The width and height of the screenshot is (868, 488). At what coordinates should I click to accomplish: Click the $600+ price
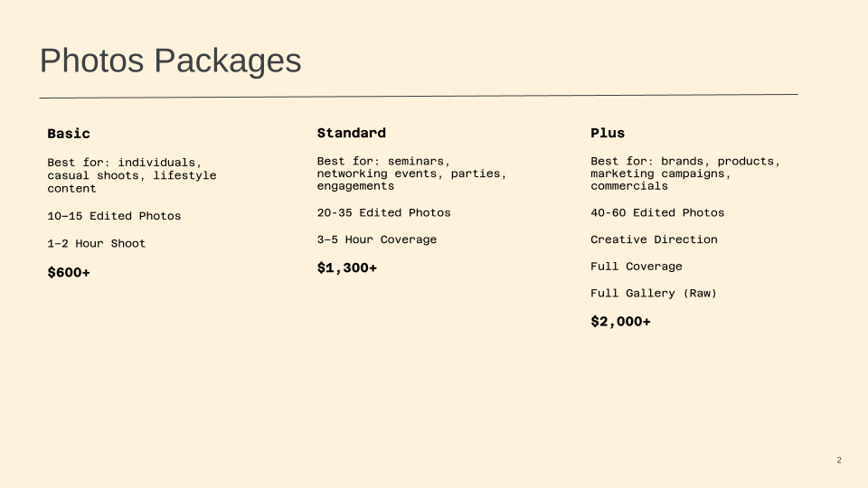[69, 272]
